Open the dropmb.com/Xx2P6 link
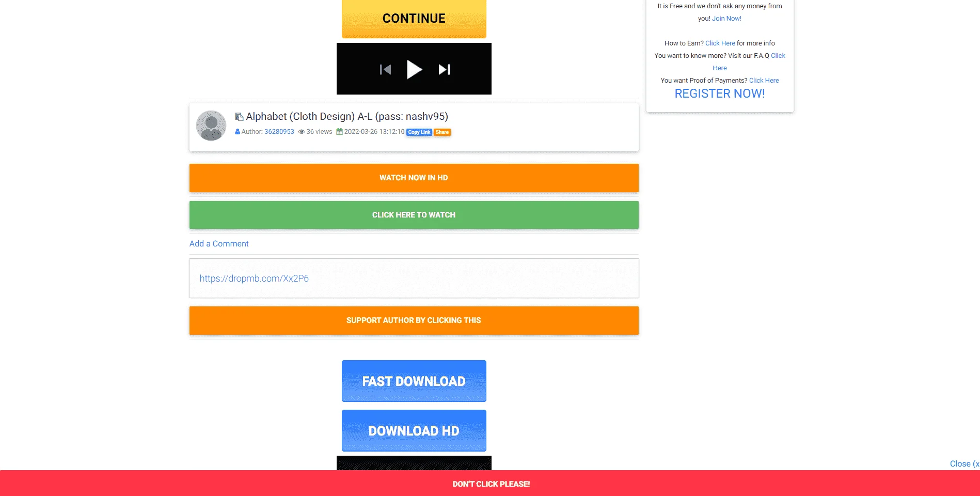Image resolution: width=980 pixels, height=496 pixels. (x=254, y=278)
